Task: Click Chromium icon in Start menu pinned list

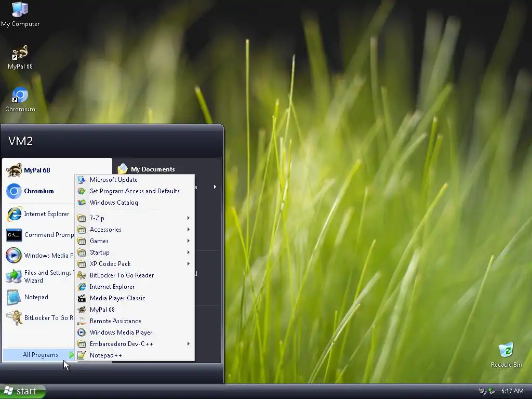Action: click(14, 191)
